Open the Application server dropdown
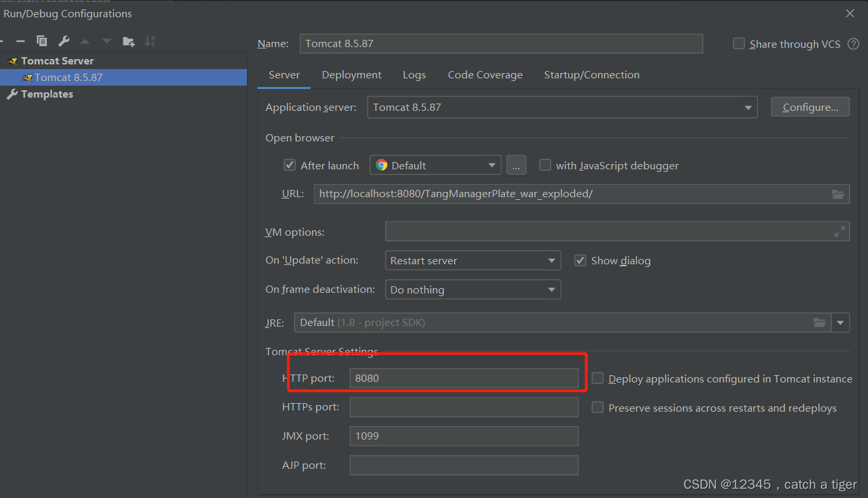 pos(562,107)
